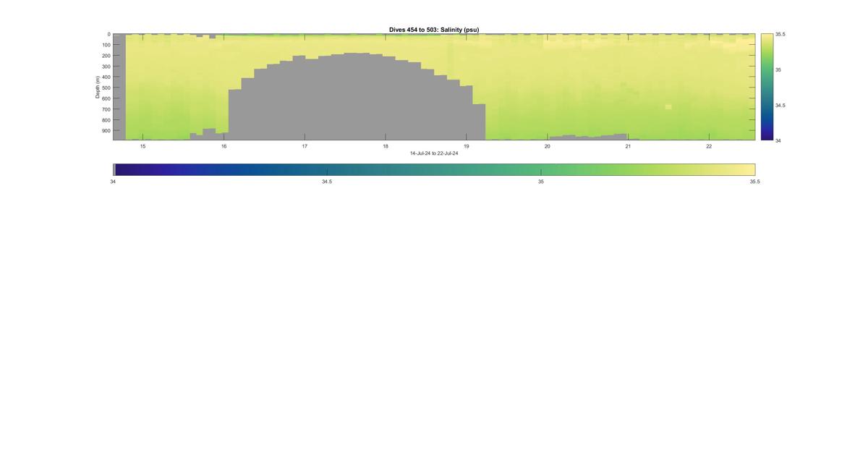Pick the date axis tick label "17"

pyautogui.click(x=305, y=146)
